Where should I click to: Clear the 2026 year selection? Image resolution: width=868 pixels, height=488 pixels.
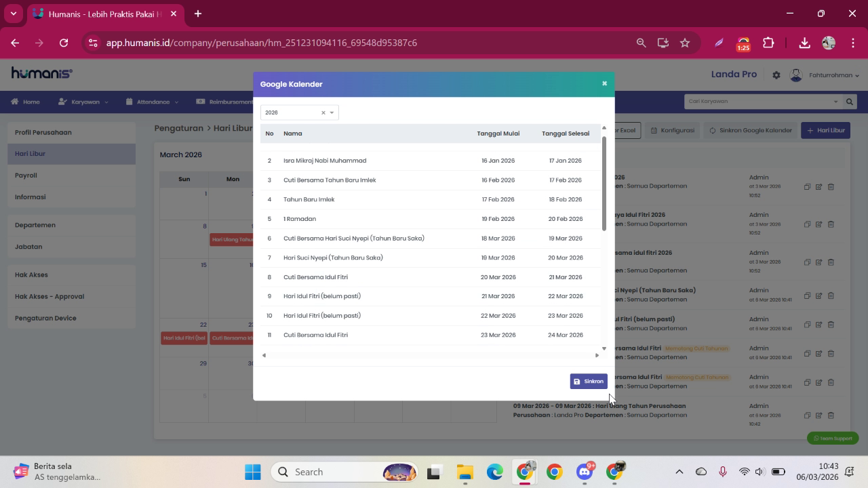(x=323, y=113)
